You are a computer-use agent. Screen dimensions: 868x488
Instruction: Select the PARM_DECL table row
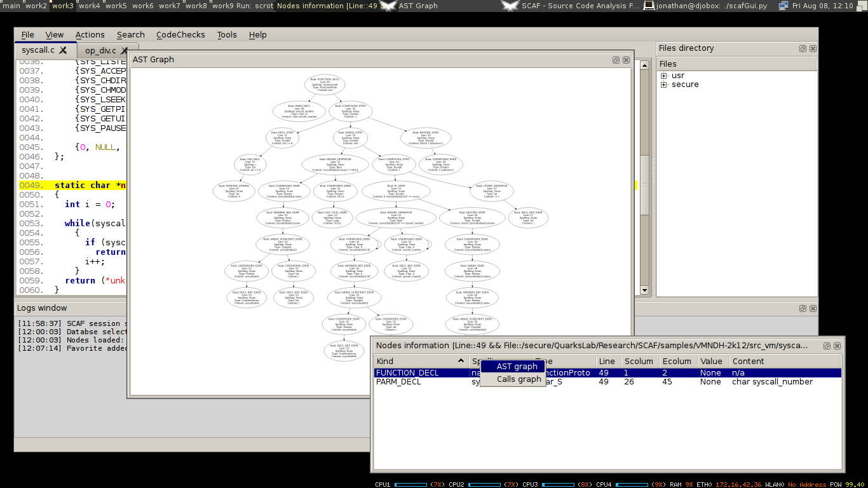click(x=607, y=382)
